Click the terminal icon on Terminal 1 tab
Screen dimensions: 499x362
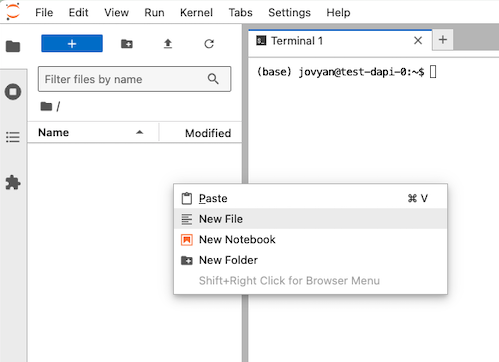261,41
